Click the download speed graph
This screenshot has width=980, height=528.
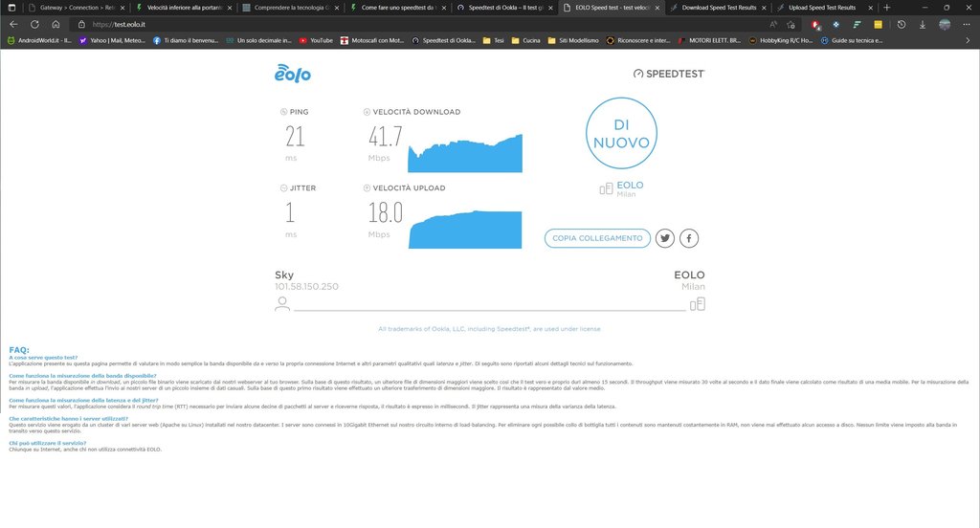point(465,154)
